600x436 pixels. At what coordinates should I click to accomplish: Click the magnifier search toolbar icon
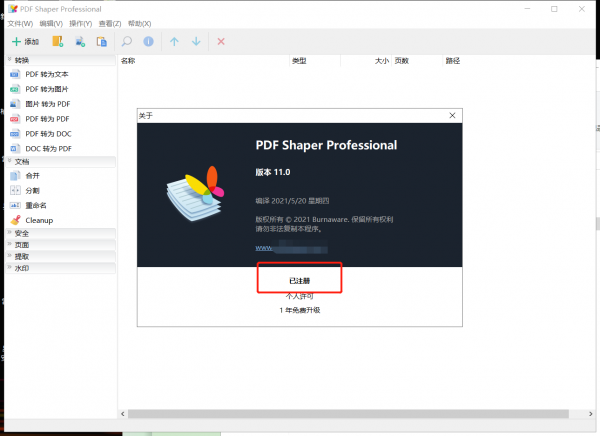[x=127, y=41]
